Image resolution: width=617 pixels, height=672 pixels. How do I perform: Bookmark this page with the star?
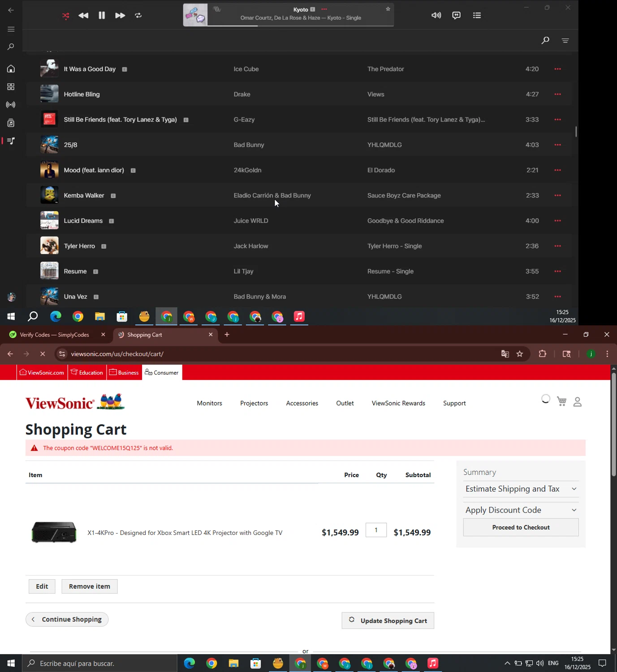click(520, 354)
